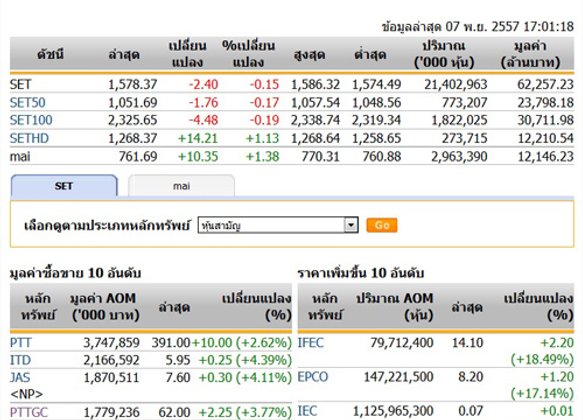Viewport: 583px width, 420px height.
Task: Open the PTT stock link
Action: pos(20,343)
